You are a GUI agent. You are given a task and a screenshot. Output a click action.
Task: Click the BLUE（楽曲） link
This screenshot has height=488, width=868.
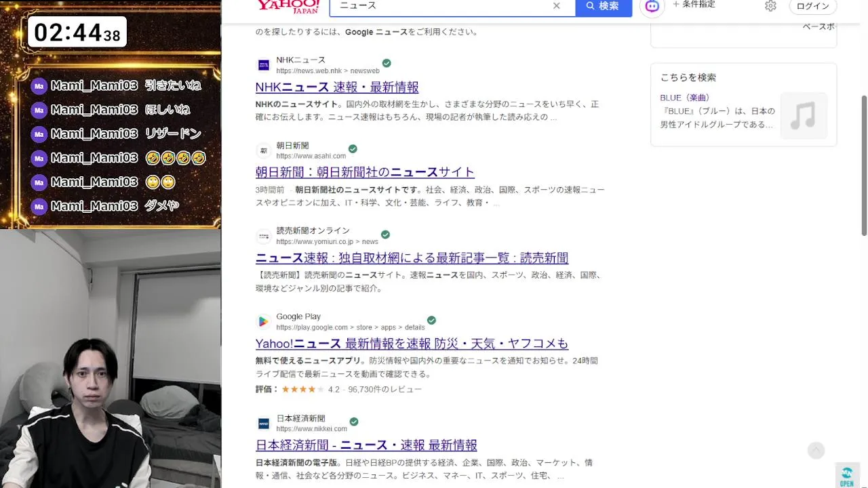pos(685,98)
